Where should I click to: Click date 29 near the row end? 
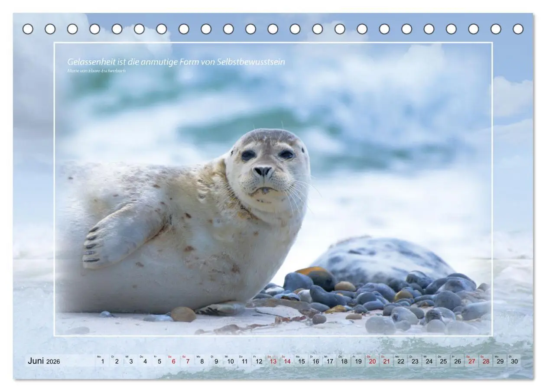click(x=500, y=361)
